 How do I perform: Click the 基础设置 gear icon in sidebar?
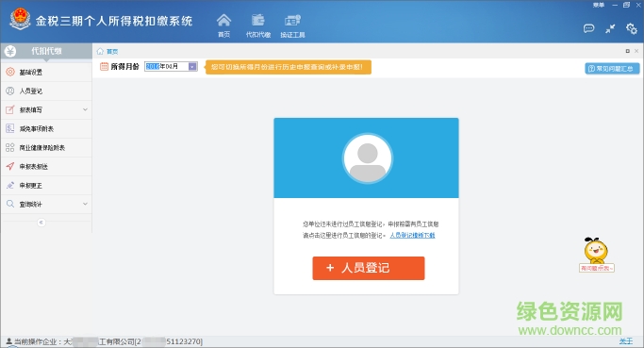(10, 72)
